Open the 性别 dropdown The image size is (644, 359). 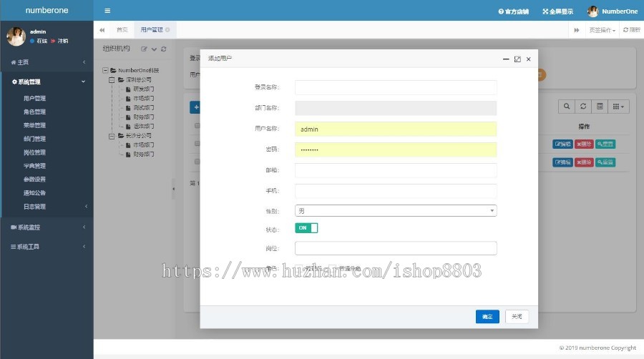[x=396, y=211]
